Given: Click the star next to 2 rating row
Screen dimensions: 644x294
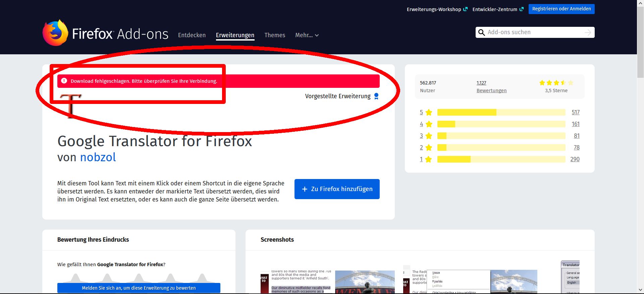Looking at the screenshot, I should [429, 148].
